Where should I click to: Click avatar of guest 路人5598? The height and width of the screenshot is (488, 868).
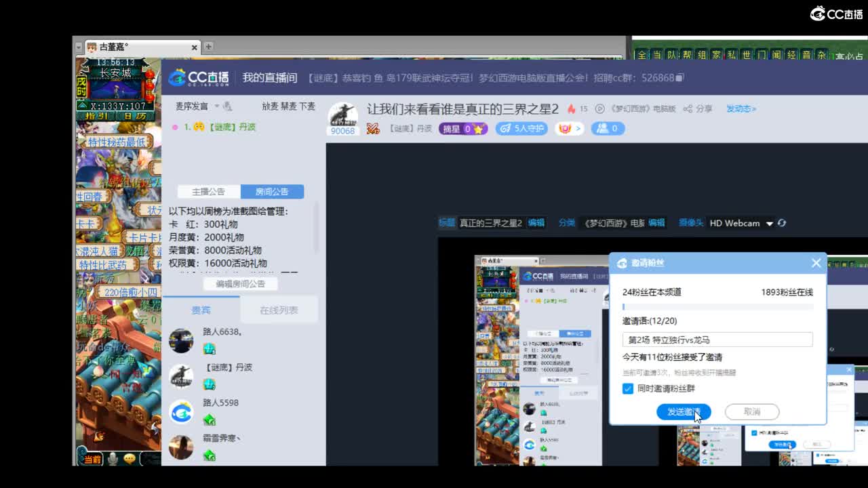(181, 411)
